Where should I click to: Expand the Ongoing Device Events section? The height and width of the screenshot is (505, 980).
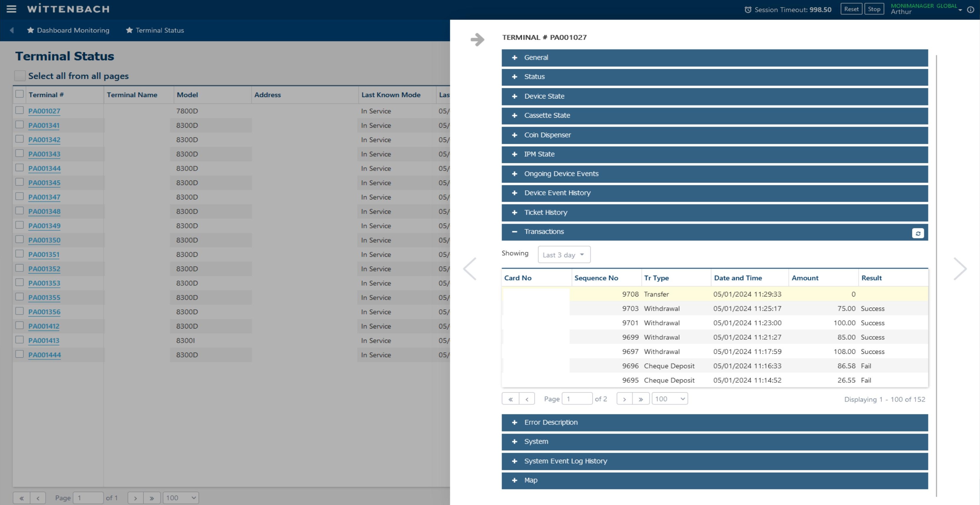[715, 174]
